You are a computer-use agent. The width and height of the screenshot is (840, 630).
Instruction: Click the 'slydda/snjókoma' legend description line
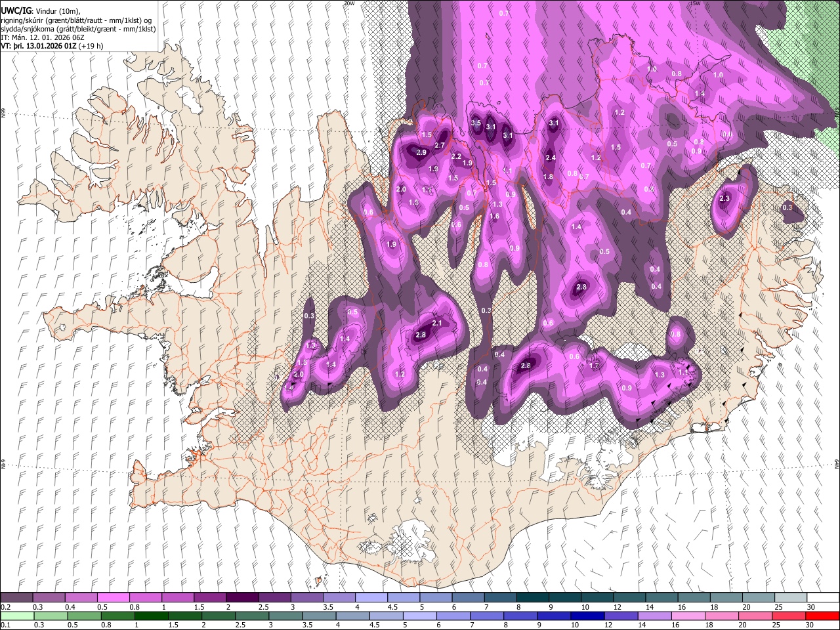[x=78, y=29]
